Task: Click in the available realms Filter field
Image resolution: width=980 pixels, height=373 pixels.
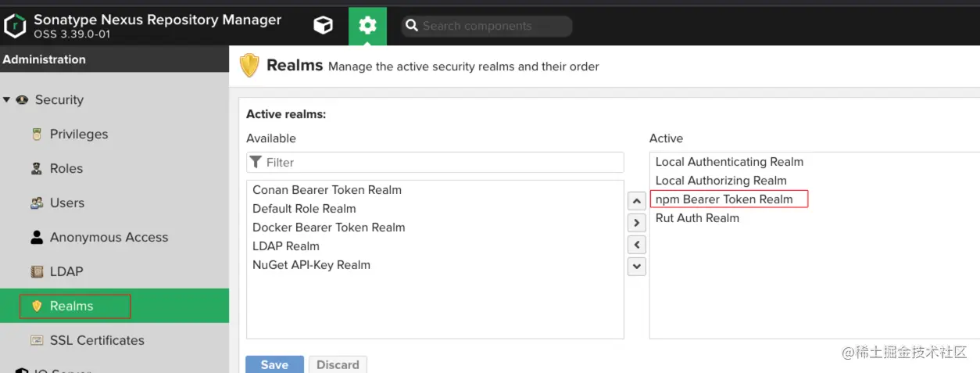Action: [x=435, y=163]
